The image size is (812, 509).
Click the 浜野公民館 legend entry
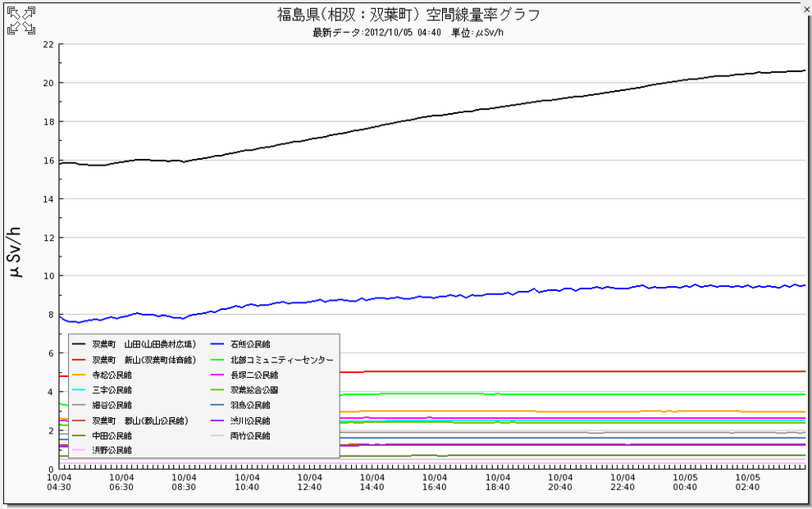tap(112, 450)
